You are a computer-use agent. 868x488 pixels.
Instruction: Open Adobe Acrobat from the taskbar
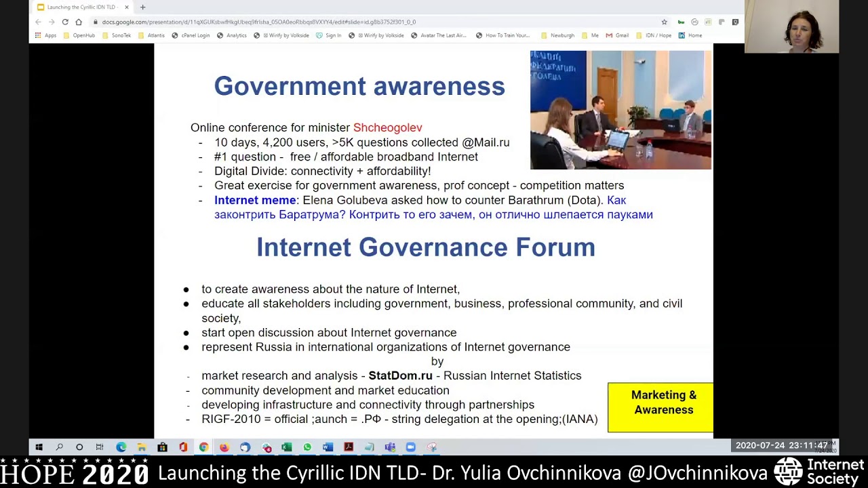(349, 447)
